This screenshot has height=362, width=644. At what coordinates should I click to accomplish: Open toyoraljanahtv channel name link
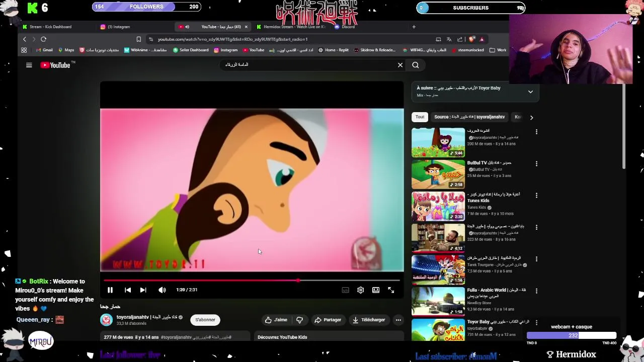pos(146,317)
